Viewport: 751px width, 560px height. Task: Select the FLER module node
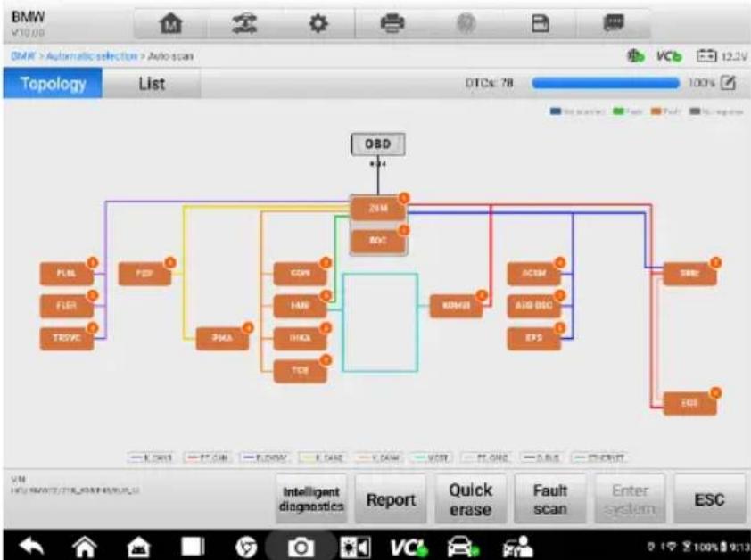click(x=67, y=306)
